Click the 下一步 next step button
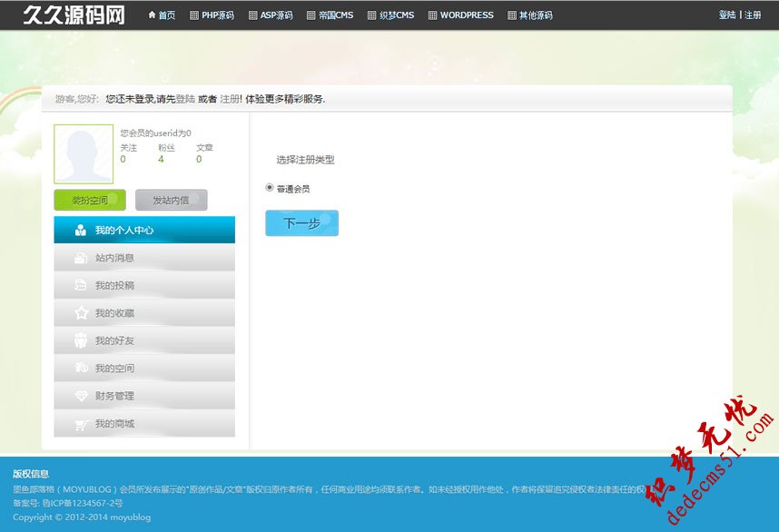Viewport: 779px width, 532px height. pos(301,222)
